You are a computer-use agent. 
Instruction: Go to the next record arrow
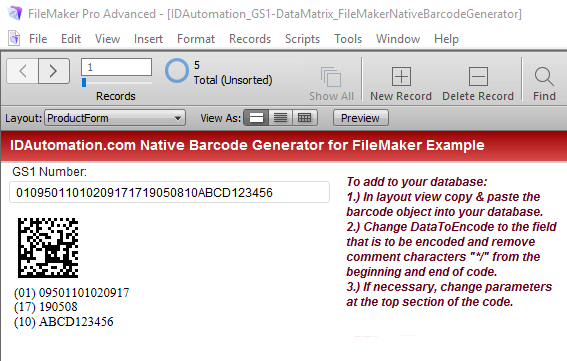tap(54, 71)
